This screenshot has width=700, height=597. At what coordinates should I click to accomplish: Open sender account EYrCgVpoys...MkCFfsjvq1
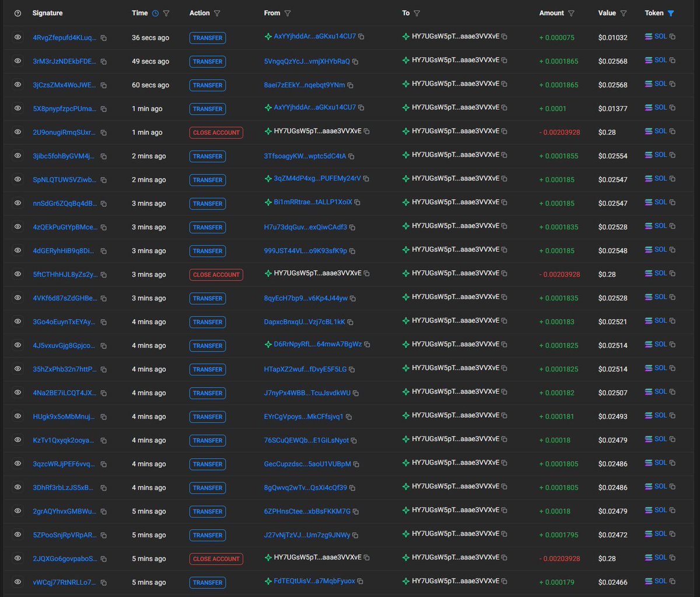304,417
